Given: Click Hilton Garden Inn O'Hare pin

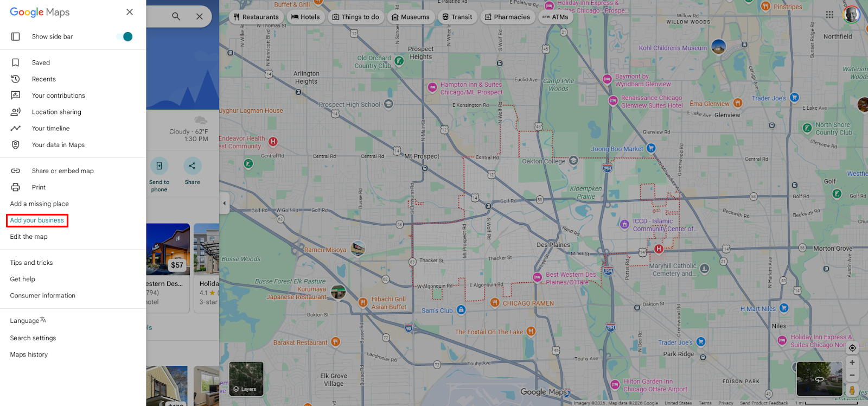Looking at the screenshot, I should click(615, 384).
